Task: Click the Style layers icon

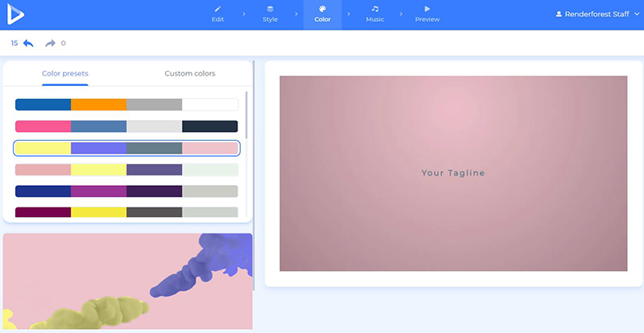Action: [x=270, y=9]
